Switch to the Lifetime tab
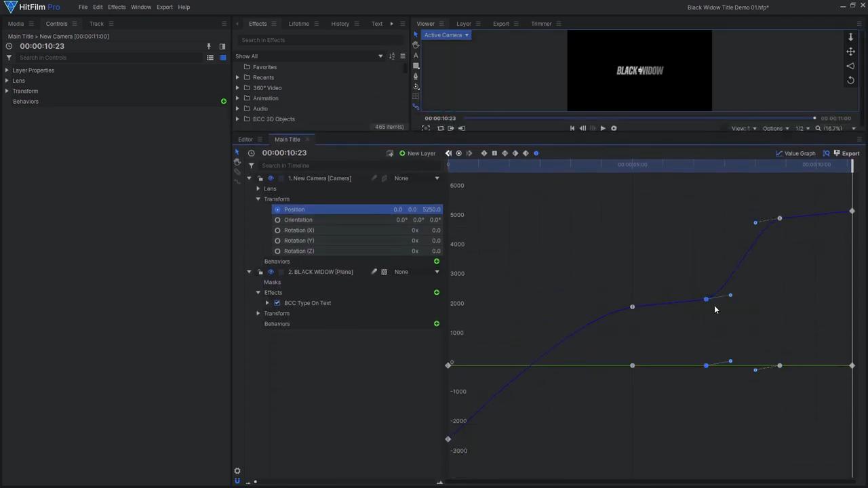Viewport: 868px width, 488px height. click(299, 24)
